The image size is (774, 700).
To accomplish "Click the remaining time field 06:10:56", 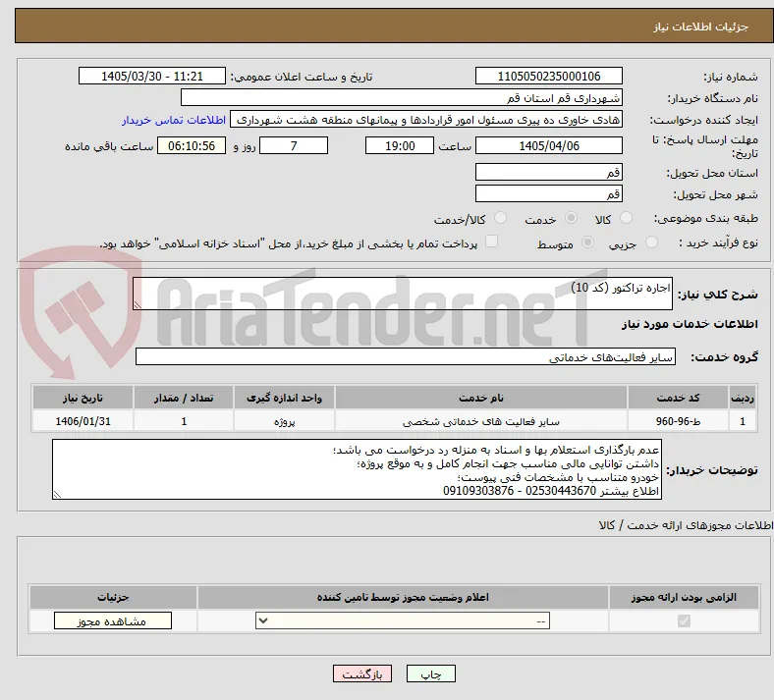I will (192, 145).
